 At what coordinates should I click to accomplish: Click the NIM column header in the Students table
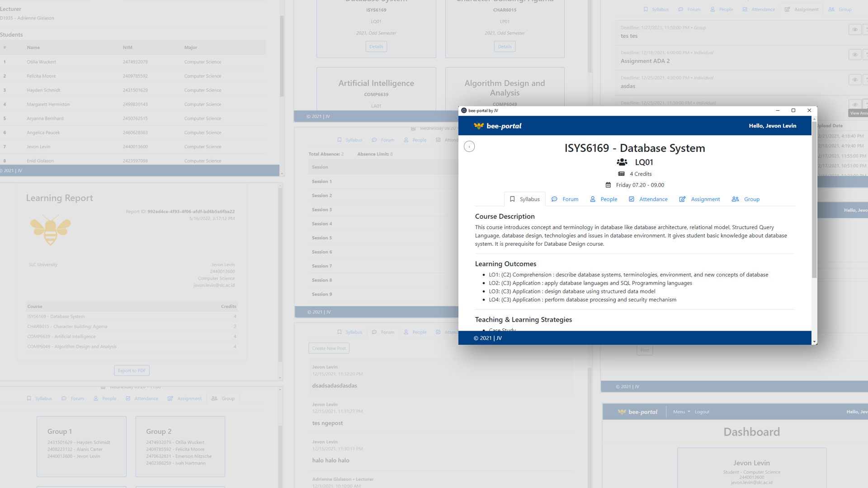(x=127, y=47)
